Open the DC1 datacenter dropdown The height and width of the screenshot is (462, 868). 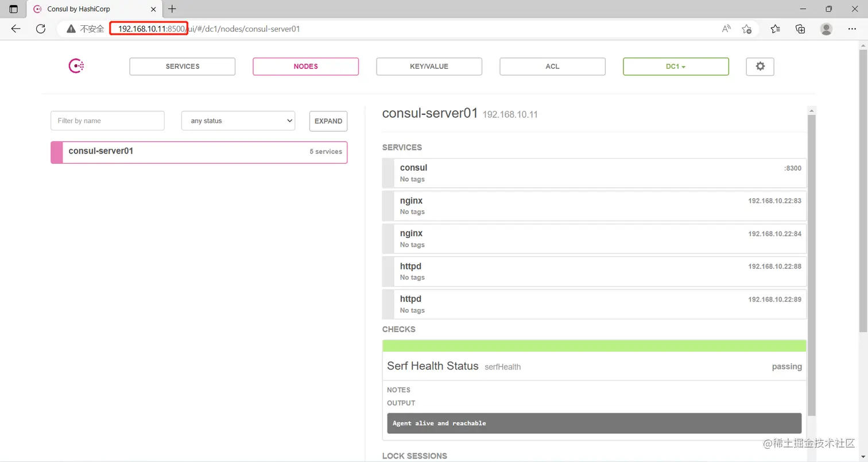676,67
